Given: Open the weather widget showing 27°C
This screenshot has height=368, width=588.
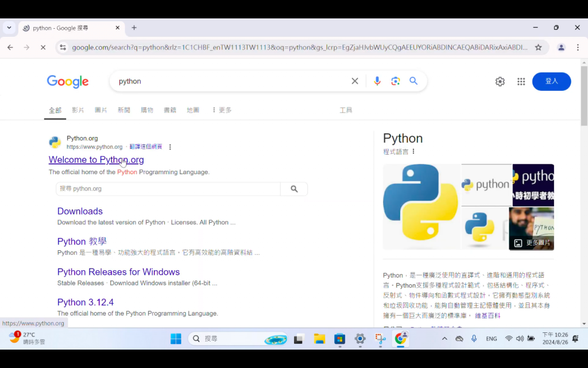Looking at the screenshot, I should tap(27, 338).
